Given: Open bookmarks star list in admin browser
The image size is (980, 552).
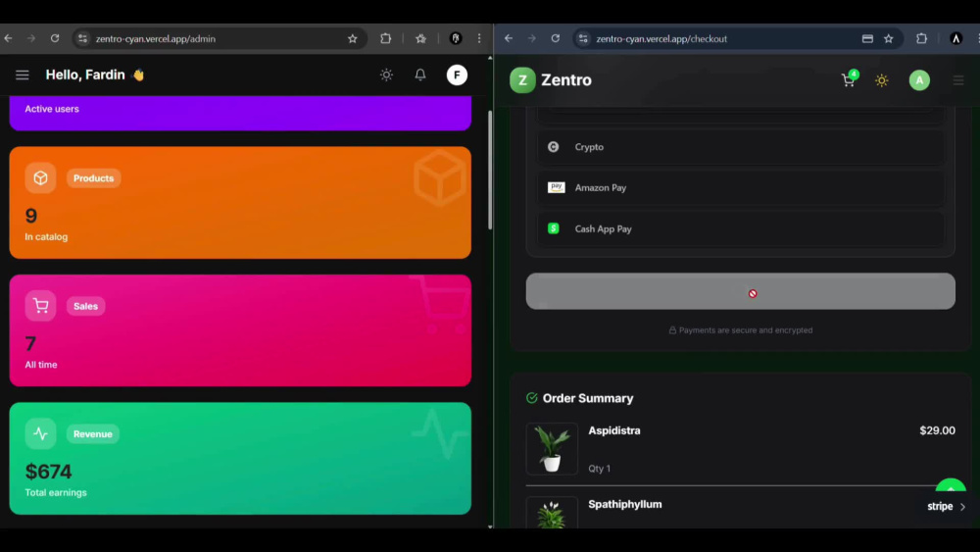Looking at the screenshot, I should (x=420, y=39).
